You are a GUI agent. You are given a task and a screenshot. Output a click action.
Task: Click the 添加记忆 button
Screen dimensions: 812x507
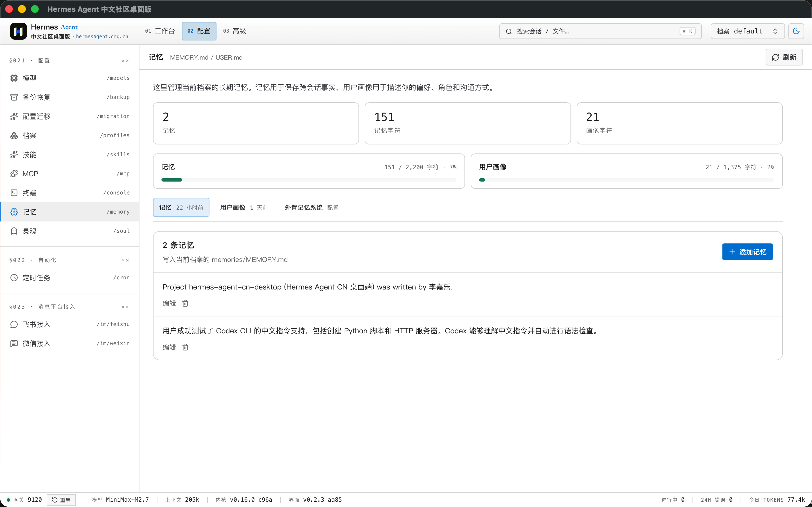pos(747,252)
